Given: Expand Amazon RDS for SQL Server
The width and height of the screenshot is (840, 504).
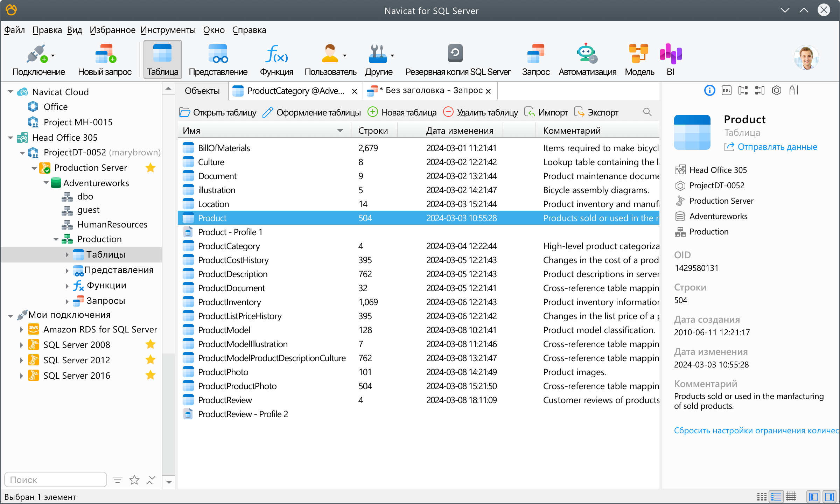Looking at the screenshot, I should click(x=21, y=329).
